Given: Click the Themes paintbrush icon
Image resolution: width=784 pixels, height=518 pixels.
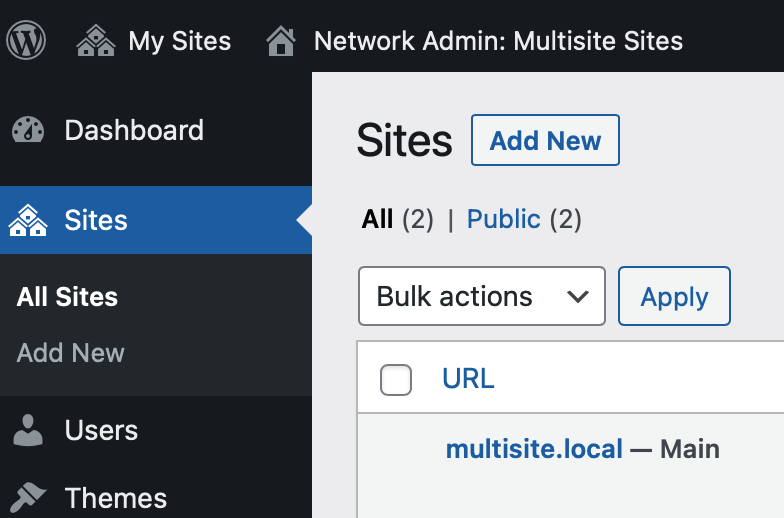Looking at the screenshot, I should [x=29, y=497].
